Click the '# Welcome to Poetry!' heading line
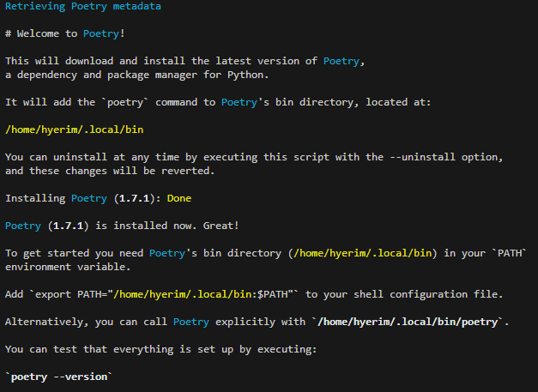538x392 pixels. point(65,33)
